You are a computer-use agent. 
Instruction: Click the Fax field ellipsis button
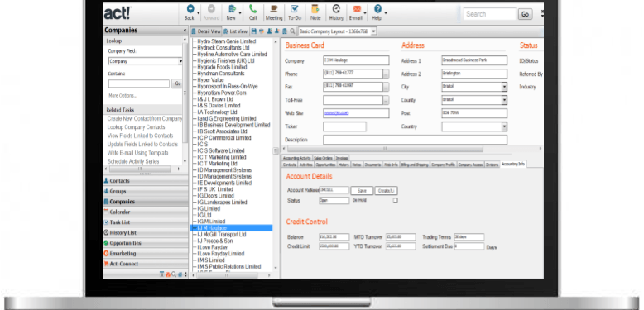click(x=386, y=87)
